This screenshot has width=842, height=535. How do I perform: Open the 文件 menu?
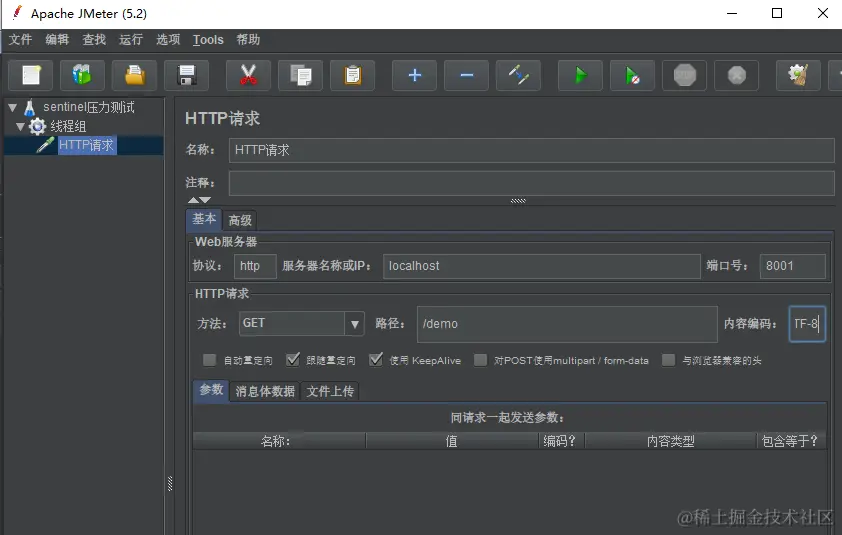click(x=20, y=39)
